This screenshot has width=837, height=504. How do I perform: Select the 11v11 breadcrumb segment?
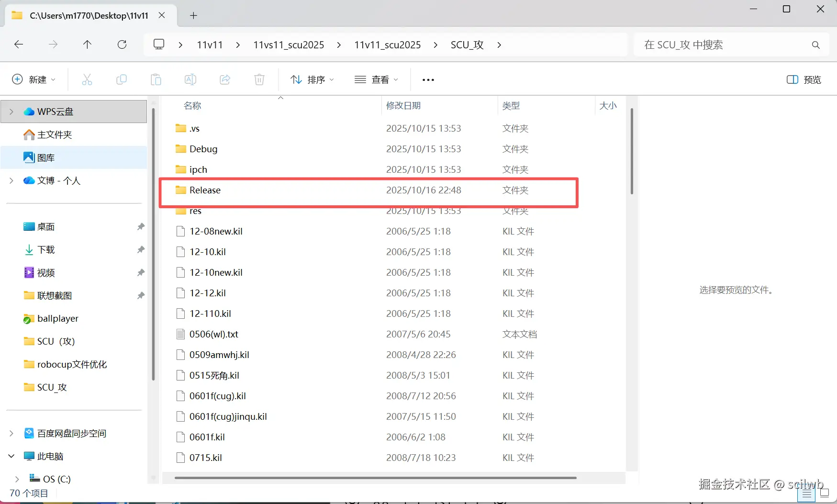pyautogui.click(x=210, y=45)
